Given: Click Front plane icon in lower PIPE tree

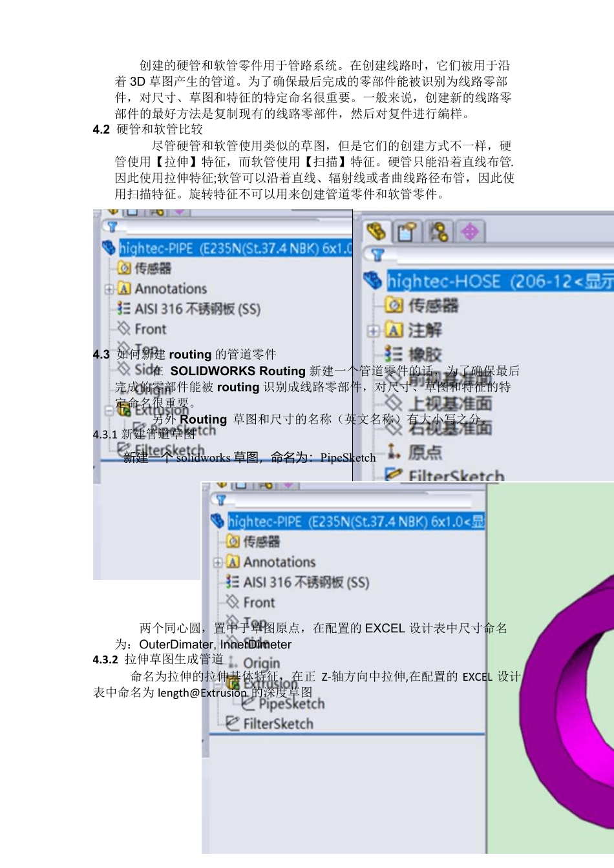Looking at the screenshot, I should click(x=233, y=602).
